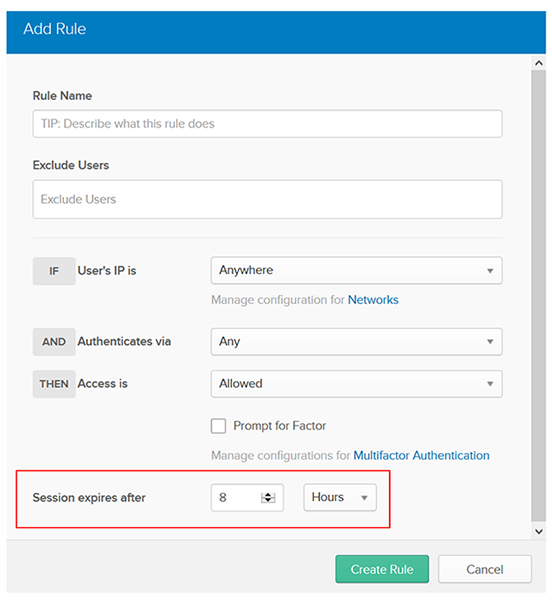Click the THEN action badge
Viewport: 552px width, 600px height.
(54, 384)
